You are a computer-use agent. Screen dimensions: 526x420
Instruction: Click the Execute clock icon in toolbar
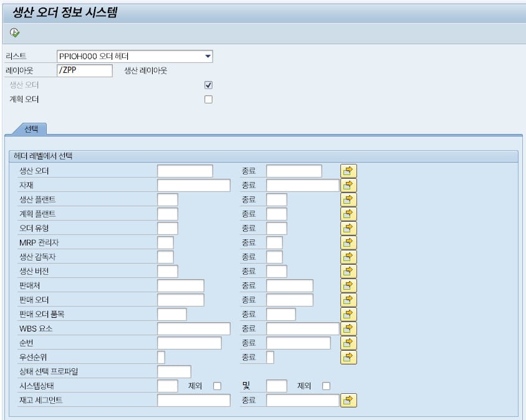pos(15,32)
